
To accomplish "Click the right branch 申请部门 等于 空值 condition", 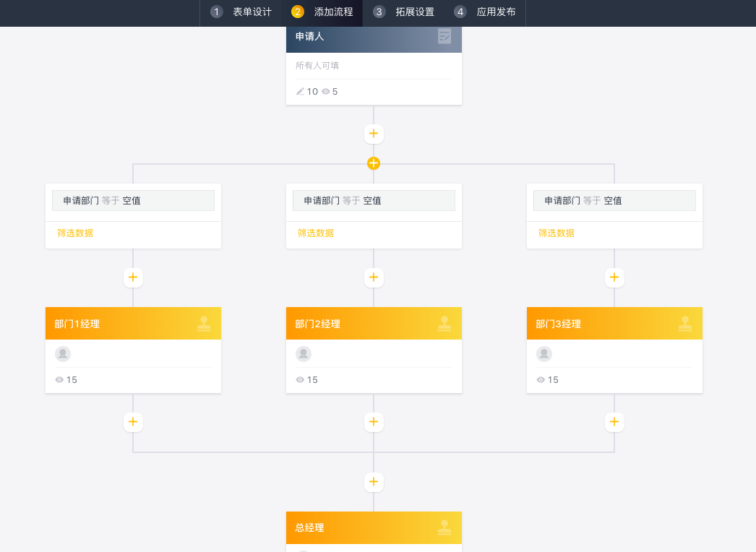I will coord(614,201).
